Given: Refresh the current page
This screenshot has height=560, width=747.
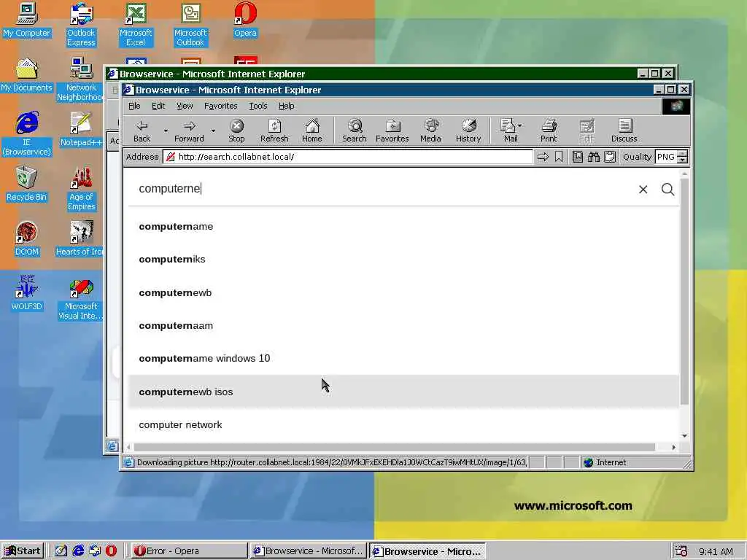Looking at the screenshot, I should pos(274,131).
